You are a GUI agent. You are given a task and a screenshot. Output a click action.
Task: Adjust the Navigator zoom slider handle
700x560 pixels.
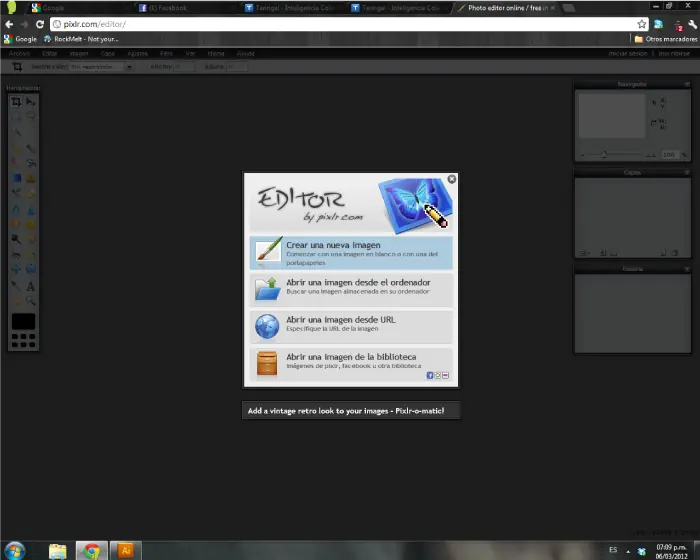(x=604, y=155)
